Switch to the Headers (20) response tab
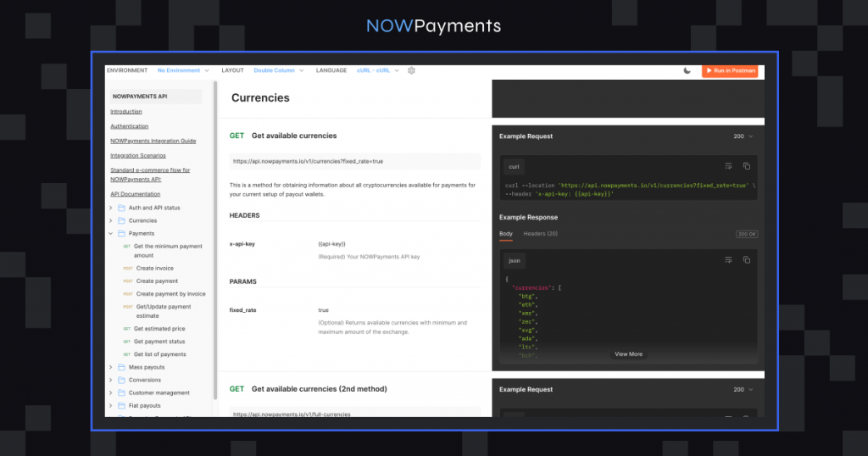This screenshot has width=868, height=456. coord(540,233)
